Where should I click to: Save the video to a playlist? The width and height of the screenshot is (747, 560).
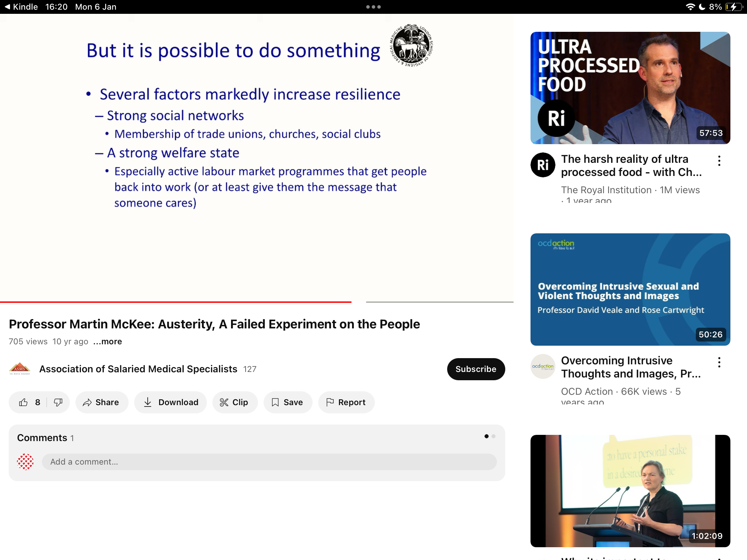[288, 402]
